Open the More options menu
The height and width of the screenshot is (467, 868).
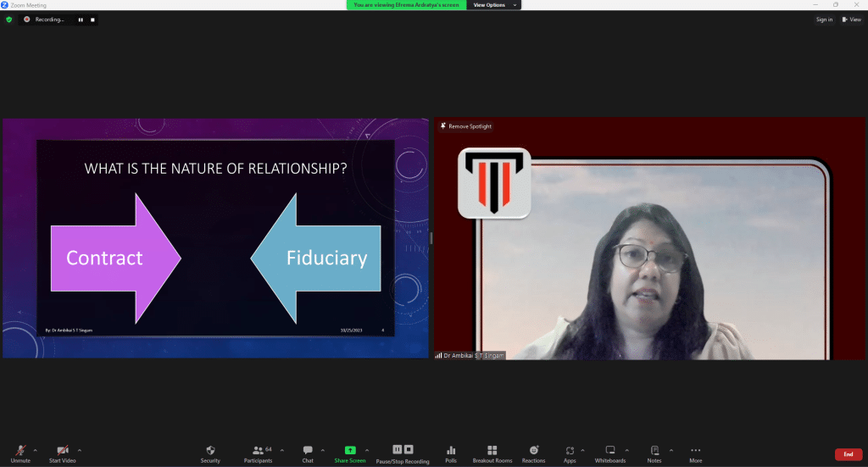pyautogui.click(x=695, y=451)
